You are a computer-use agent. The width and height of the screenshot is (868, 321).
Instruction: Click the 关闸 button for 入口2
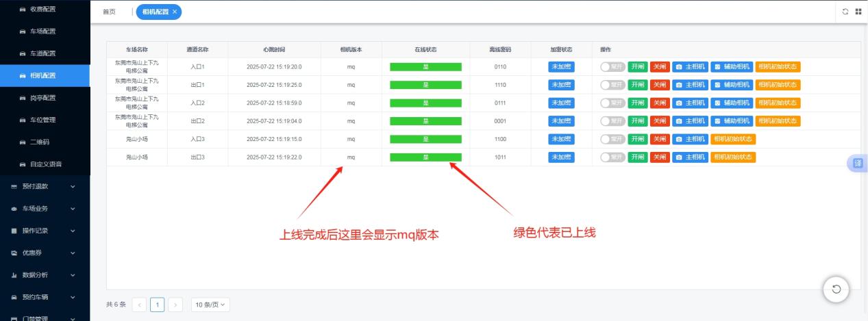coord(660,103)
